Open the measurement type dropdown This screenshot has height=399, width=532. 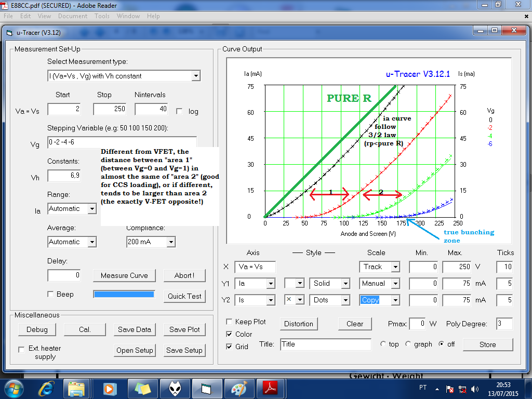coord(196,76)
